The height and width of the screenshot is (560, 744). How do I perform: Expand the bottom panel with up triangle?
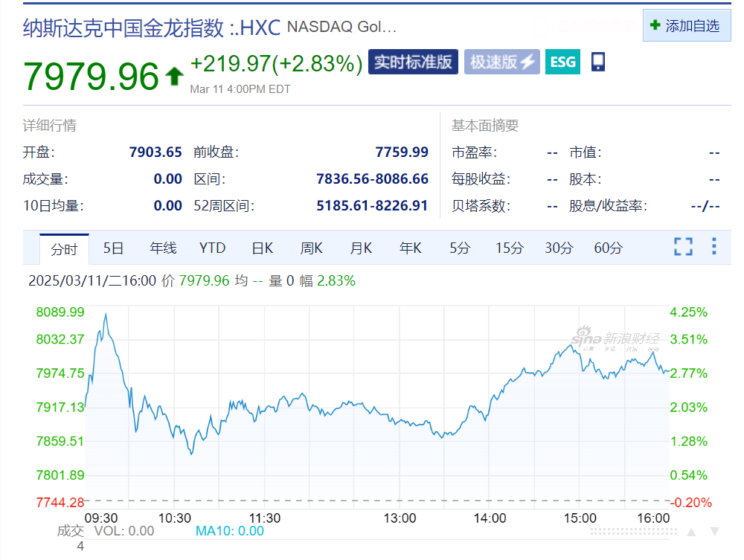690,531
